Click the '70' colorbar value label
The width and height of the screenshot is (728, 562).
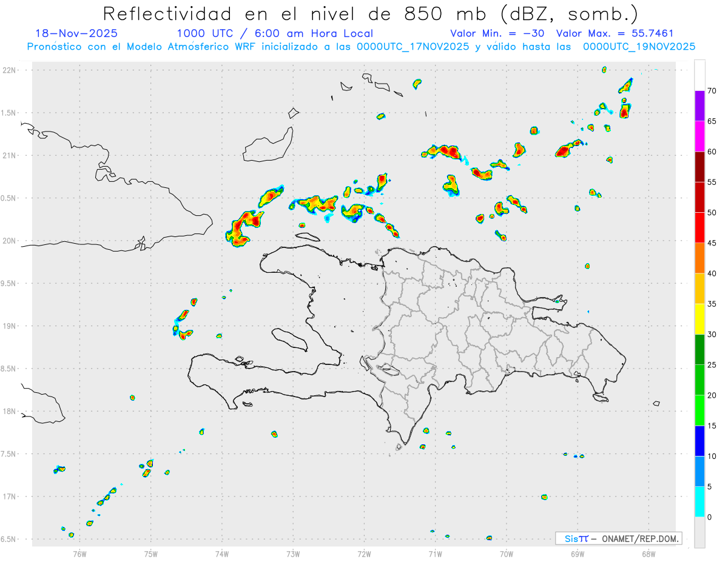tap(712, 91)
